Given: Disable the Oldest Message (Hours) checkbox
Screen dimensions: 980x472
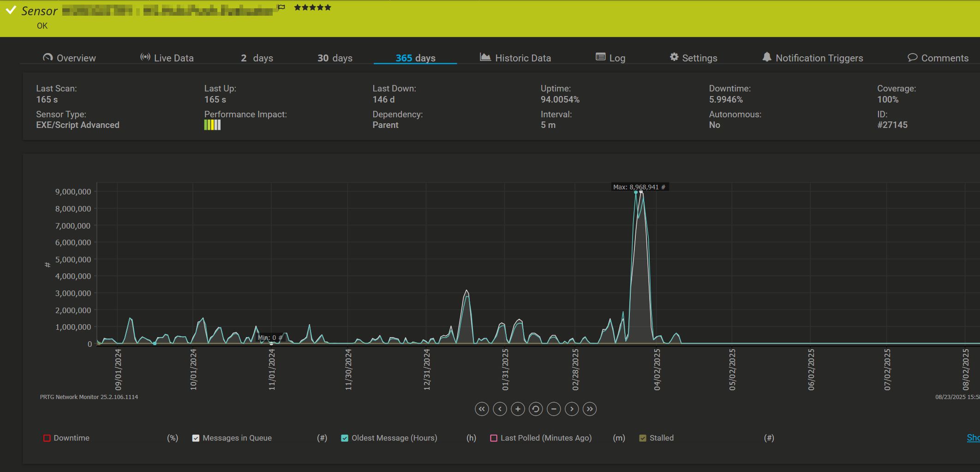Looking at the screenshot, I should click(344, 438).
